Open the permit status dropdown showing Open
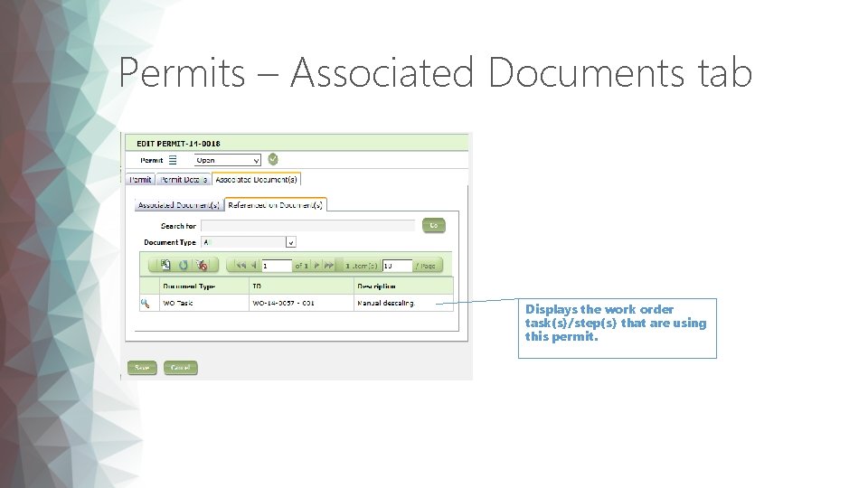Viewport: 868px width, 488px height. pyautogui.click(x=228, y=160)
